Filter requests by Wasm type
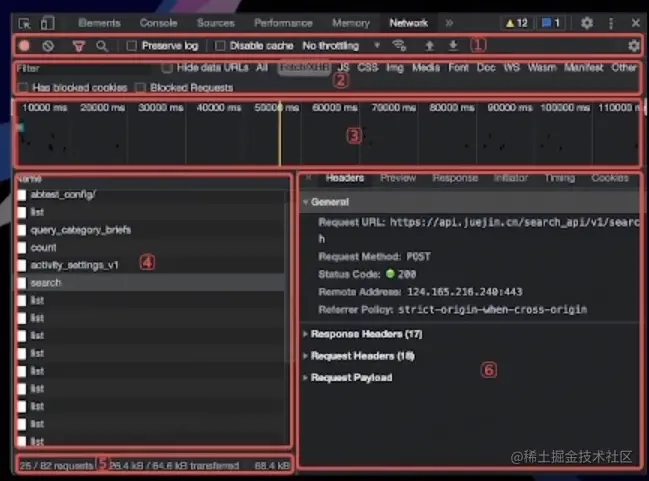This screenshot has width=649, height=481. pyautogui.click(x=542, y=67)
